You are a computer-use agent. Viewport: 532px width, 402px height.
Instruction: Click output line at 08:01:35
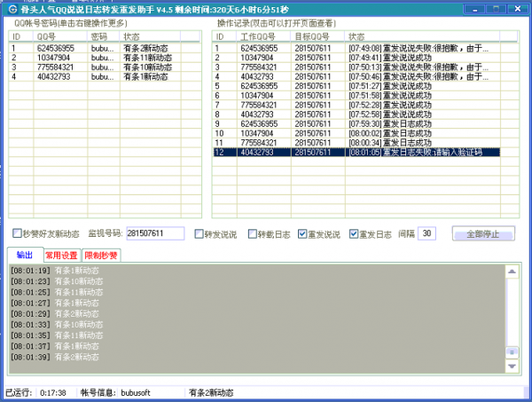click(x=57, y=335)
